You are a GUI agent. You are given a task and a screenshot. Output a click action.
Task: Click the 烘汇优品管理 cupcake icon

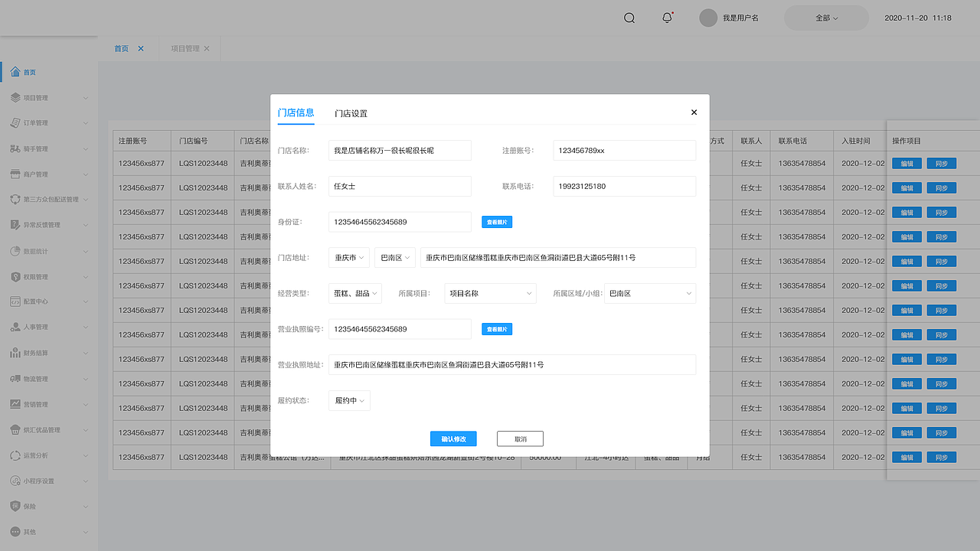[15, 430]
